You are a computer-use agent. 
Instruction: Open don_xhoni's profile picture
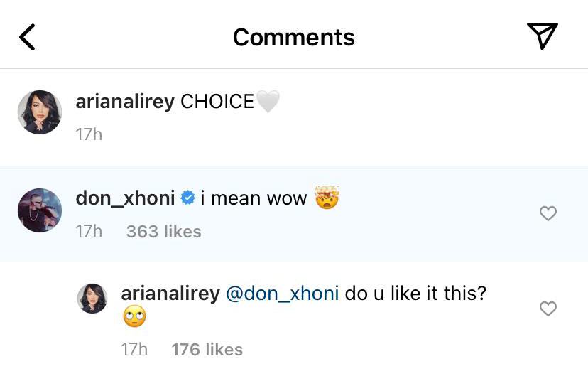[40, 210]
